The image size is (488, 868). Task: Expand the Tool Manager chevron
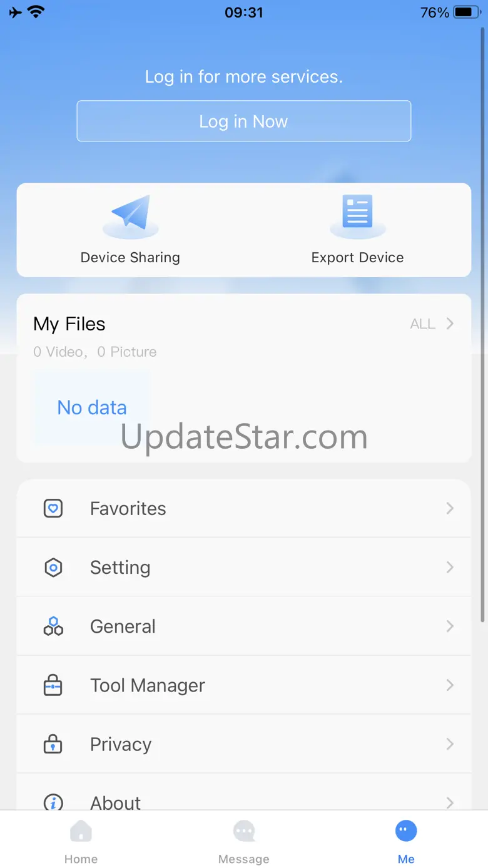coord(450,685)
